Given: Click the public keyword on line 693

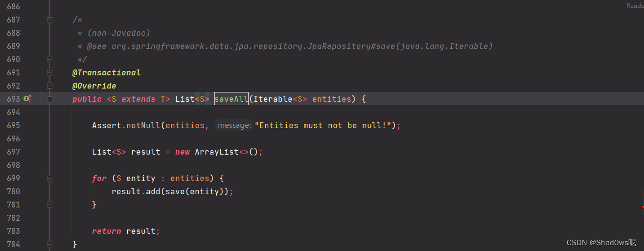Looking at the screenshot, I should pos(87,99).
